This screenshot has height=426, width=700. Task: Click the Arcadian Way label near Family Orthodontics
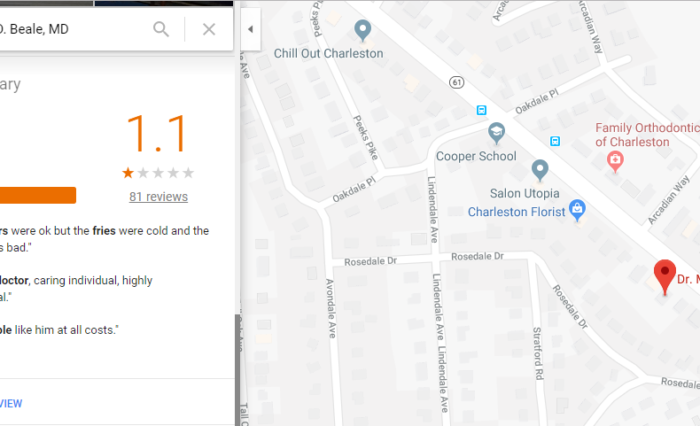668,200
